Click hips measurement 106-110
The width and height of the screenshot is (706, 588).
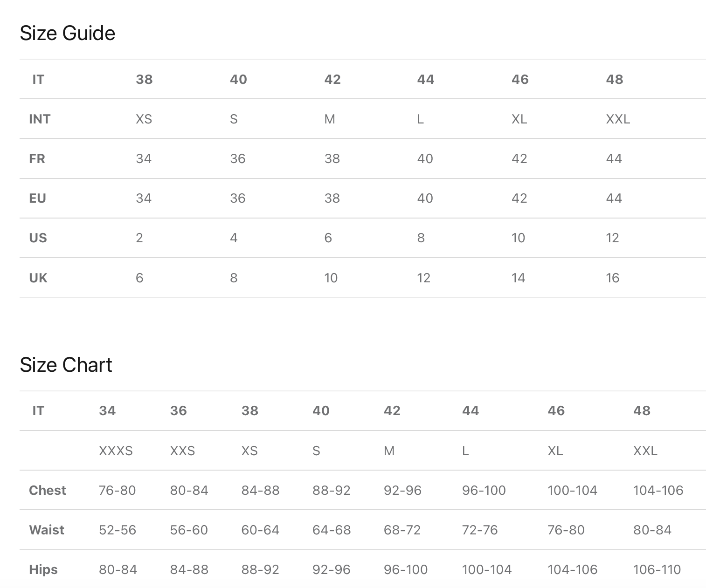pyautogui.click(x=657, y=570)
